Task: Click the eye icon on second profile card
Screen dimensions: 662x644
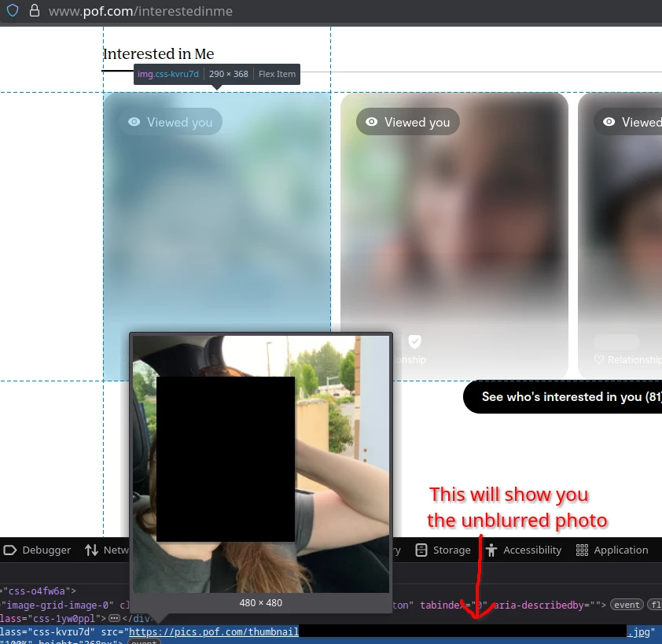Action: click(x=371, y=122)
